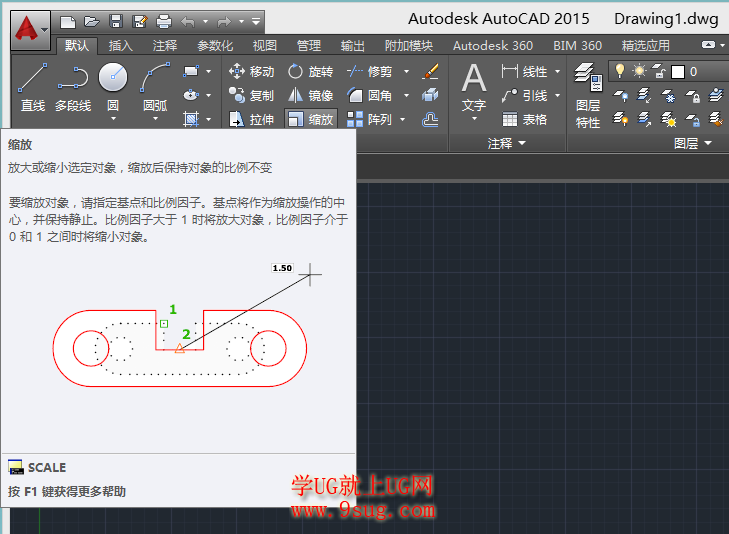
Task: Expand the Array (阵列) dropdown arrow
Action: click(403, 119)
